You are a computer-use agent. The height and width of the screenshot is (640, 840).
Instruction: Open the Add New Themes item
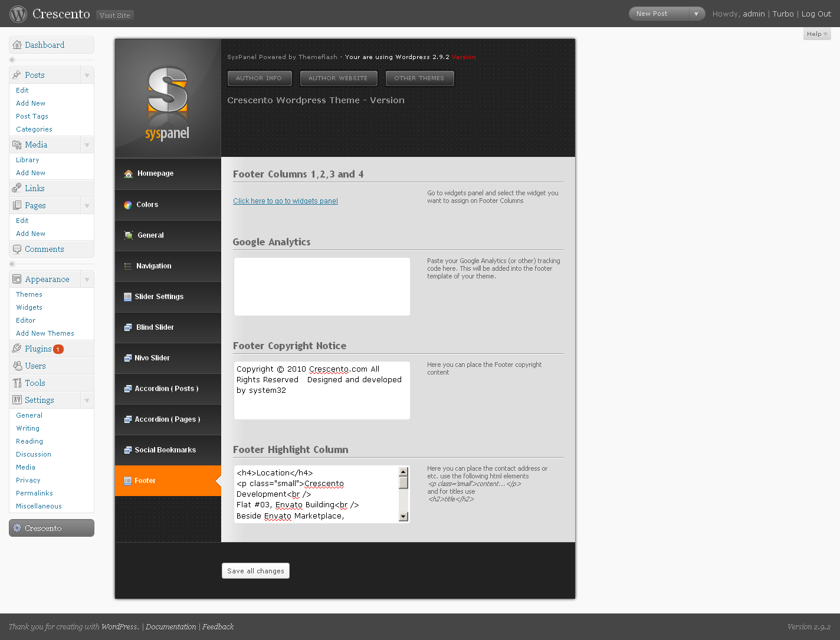(45, 333)
